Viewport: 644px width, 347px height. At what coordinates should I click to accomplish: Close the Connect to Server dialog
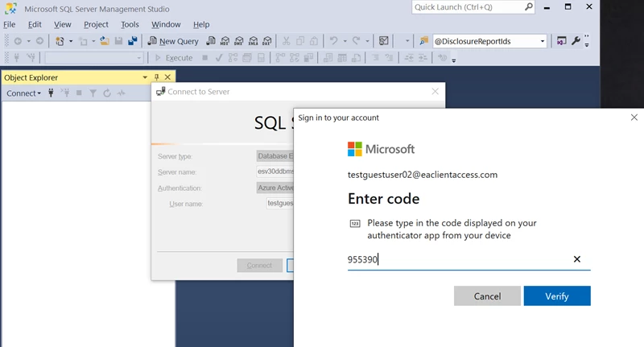pyautogui.click(x=436, y=92)
